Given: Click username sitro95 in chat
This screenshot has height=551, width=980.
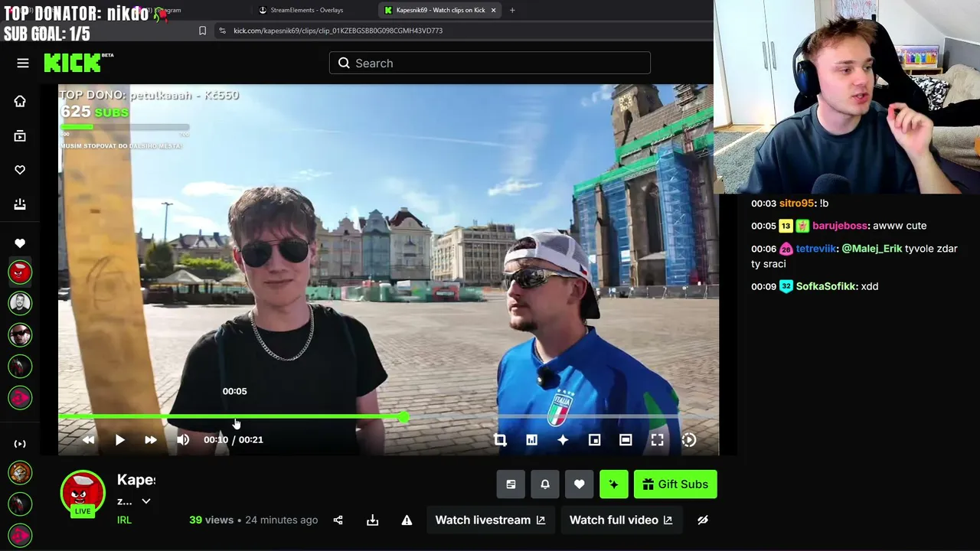Looking at the screenshot, I should 797,204.
